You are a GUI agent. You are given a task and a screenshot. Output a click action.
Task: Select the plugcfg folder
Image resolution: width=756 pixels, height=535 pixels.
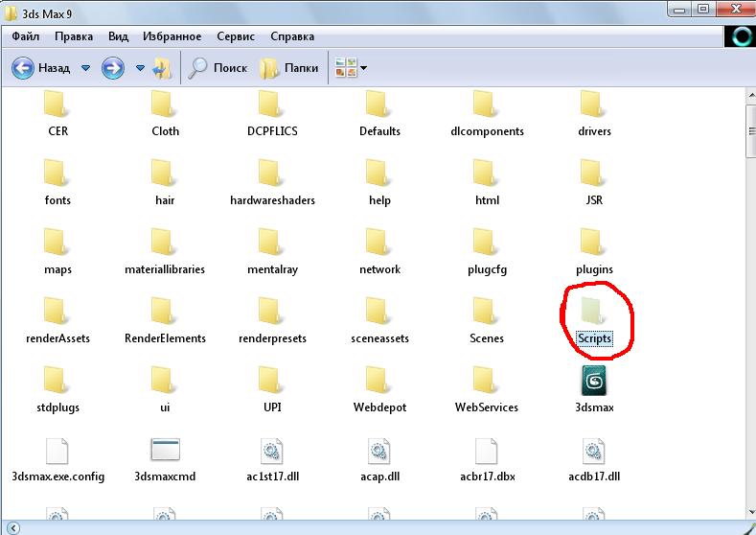click(x=487, y=252)
